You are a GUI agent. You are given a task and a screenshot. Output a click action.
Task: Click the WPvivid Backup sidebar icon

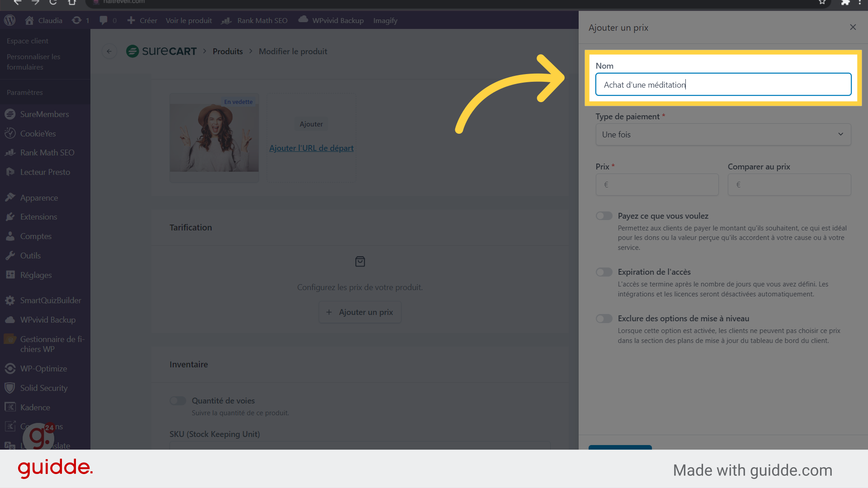tap(10, 320)
